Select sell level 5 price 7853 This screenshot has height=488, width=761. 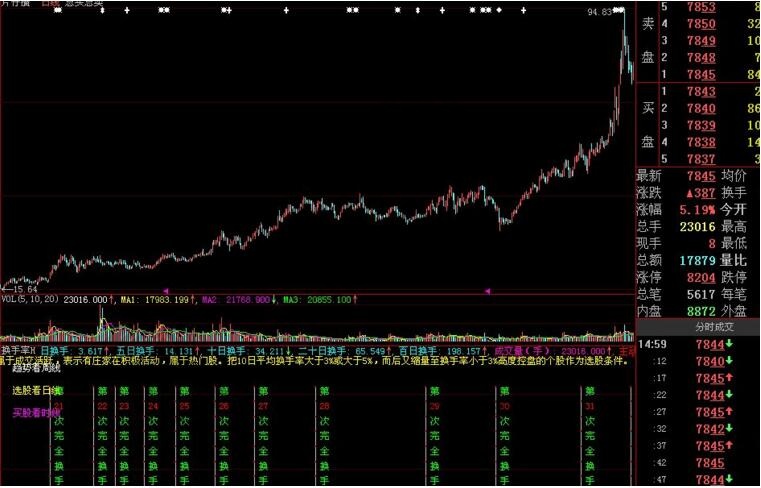[x=700, y=7]
